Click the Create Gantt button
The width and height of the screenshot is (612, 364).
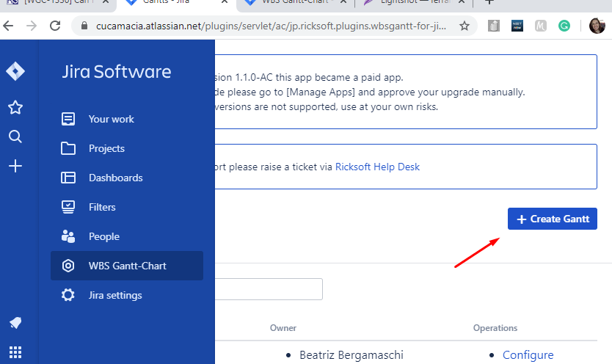[x=552, y=219]
